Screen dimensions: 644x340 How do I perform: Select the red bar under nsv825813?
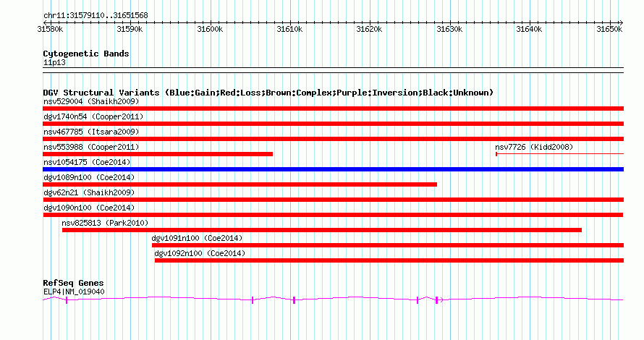pos(322,230)
